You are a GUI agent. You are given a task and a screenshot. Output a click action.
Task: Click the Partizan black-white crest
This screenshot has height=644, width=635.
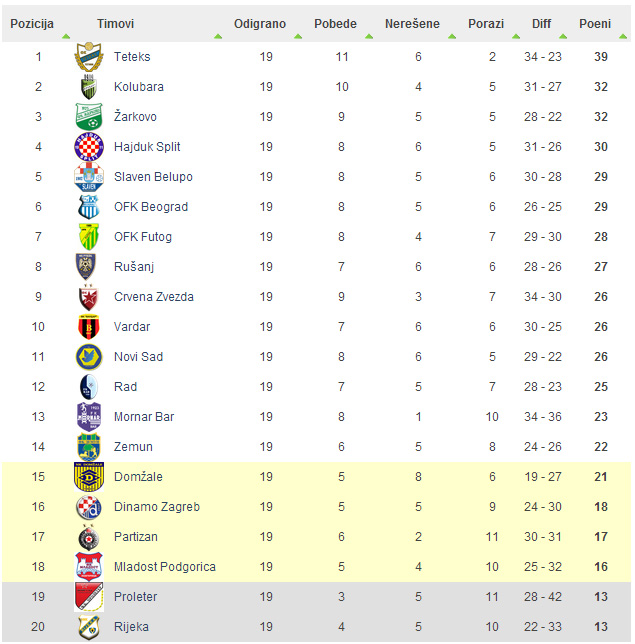(x=89, y=537)
